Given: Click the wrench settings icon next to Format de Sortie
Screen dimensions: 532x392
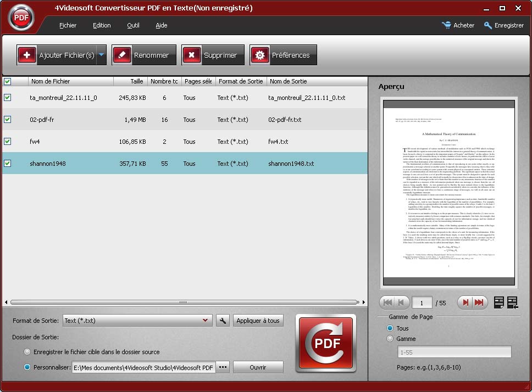Looking at the screenshot, I should [x=222, y=320].
